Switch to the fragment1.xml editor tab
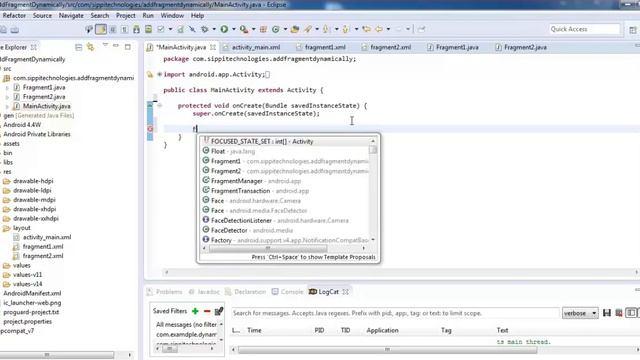640x360 pixels. 325,47
